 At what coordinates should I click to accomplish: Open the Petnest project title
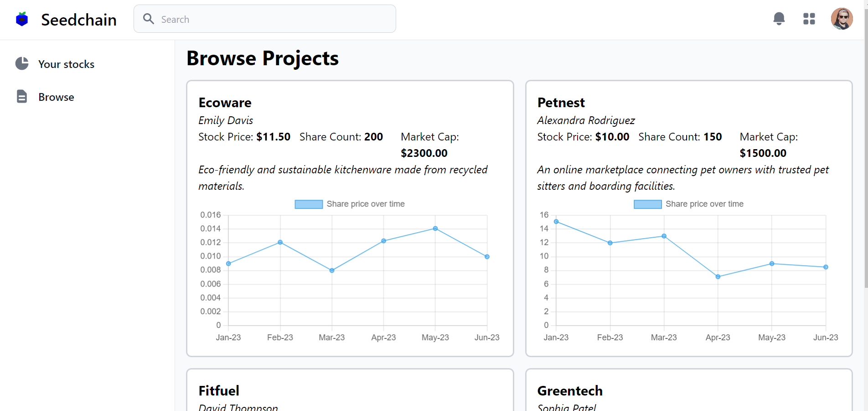tap(561, 103)
